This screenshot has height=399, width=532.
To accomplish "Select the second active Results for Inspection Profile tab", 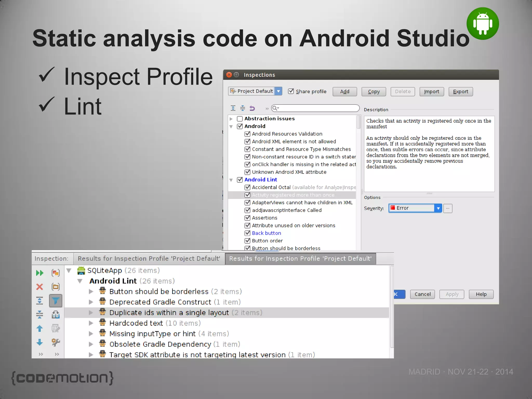I will pyautogui.click(x=301, y=259).
